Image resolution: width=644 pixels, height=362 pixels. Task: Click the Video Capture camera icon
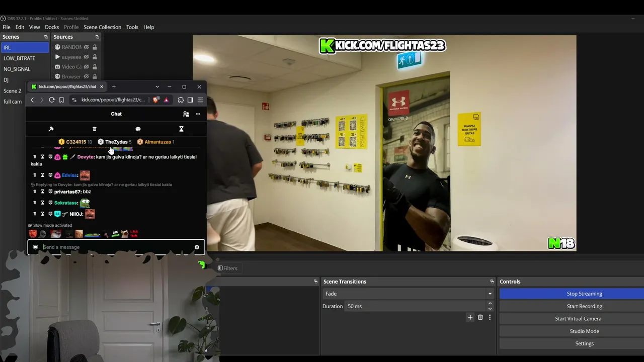[x=57, y=67]
